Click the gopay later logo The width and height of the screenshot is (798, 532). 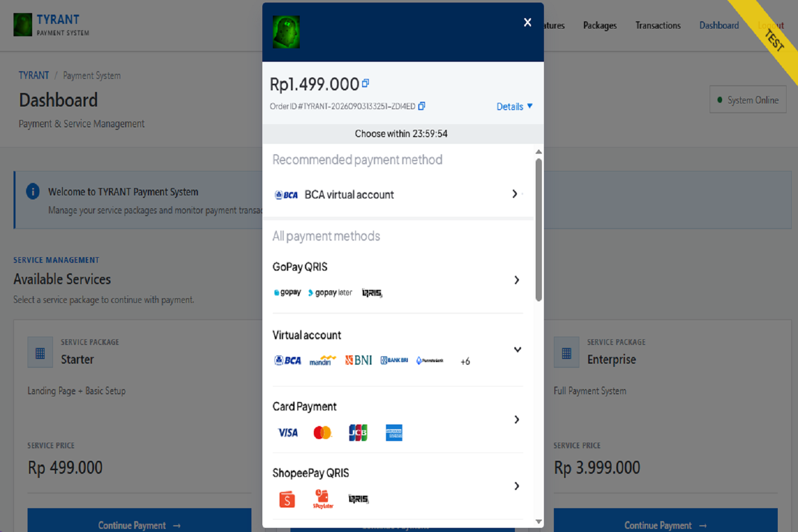330,292
